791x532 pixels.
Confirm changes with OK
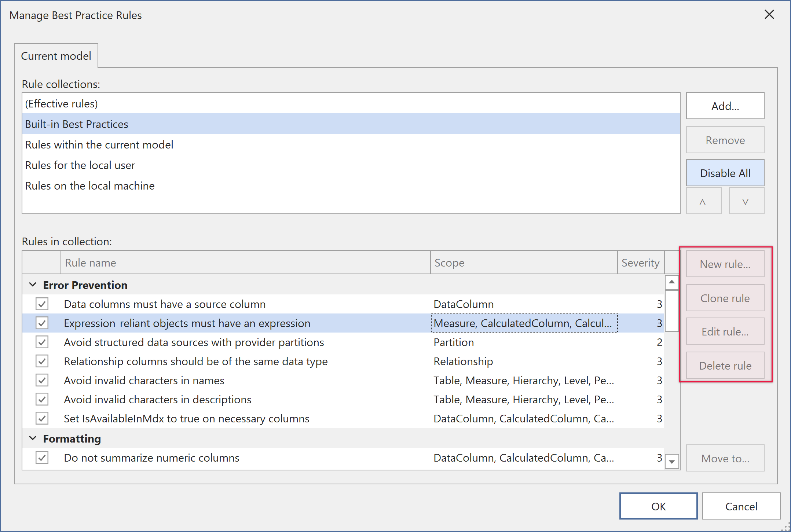coord(658,506)
